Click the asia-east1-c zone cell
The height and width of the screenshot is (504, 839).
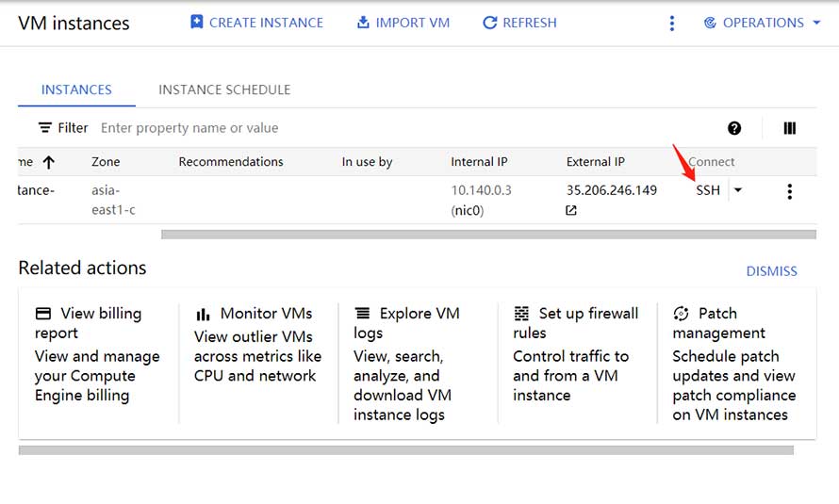click(113, 200)
